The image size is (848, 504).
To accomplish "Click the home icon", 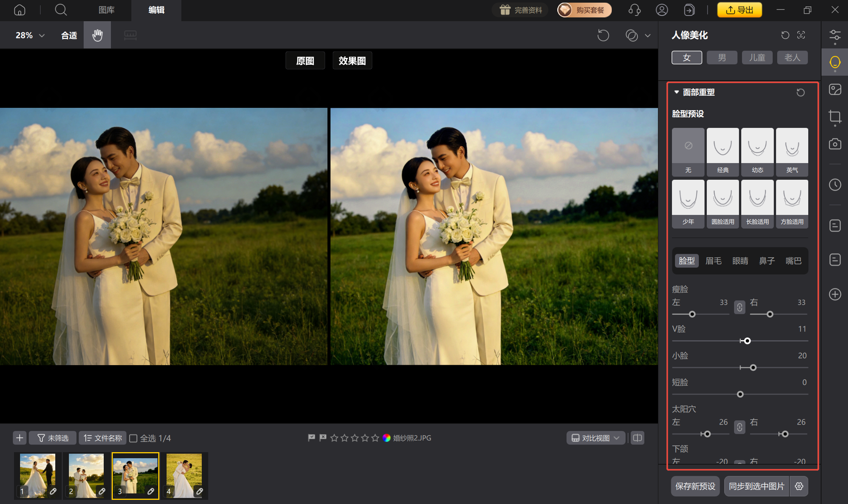I will 20,10.
